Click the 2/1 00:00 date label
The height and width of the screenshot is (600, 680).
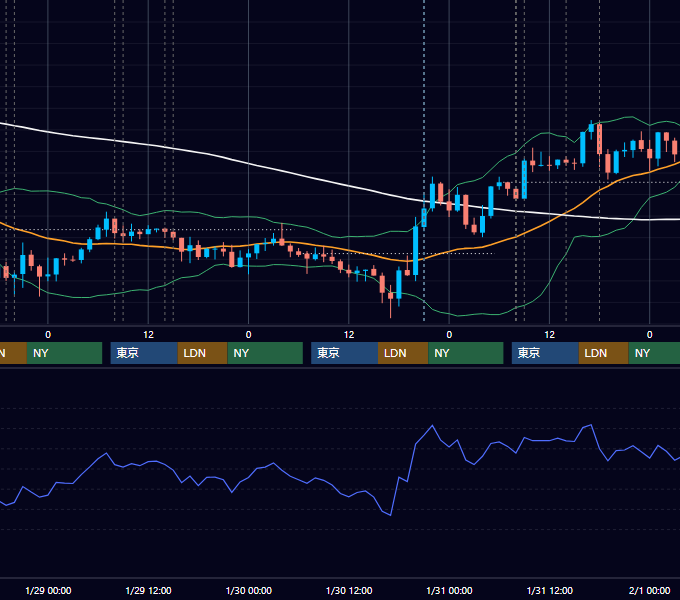point(650,590)
